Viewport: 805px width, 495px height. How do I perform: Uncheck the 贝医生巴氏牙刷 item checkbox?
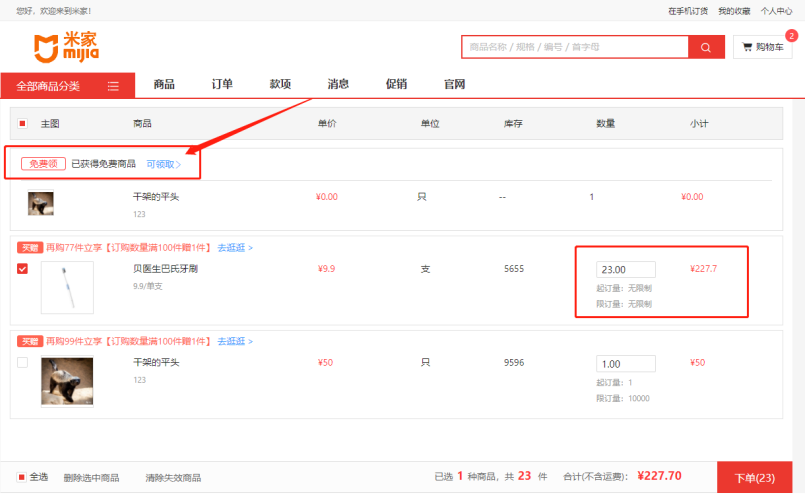[x=23, y=268]
